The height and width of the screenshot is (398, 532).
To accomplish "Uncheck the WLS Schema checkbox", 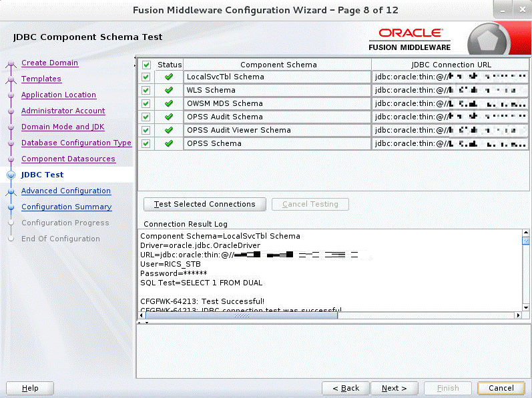I will (x=146, y=90).
